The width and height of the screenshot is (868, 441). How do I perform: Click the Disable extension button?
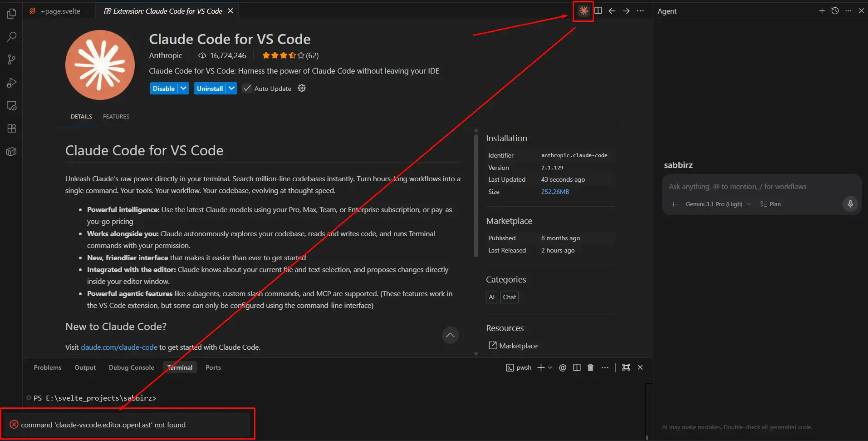pyautogui.click(x=164, y=88)
